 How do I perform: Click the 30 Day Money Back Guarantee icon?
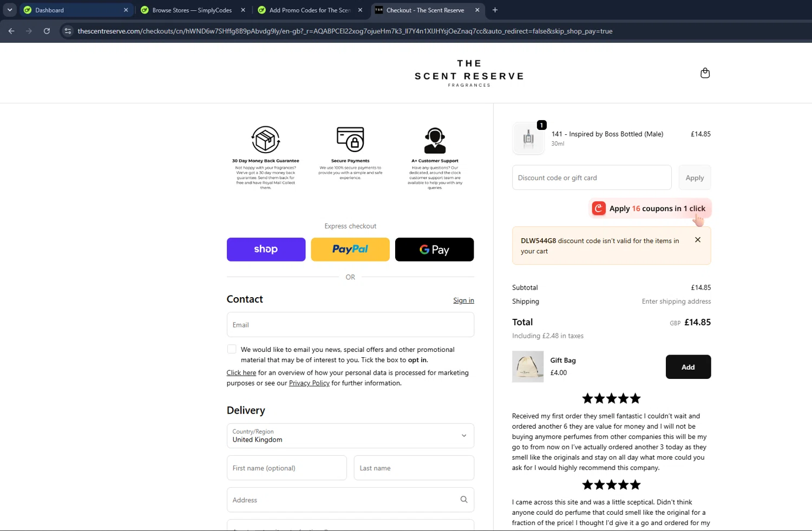pyautogui.click(x=265, y=140)
